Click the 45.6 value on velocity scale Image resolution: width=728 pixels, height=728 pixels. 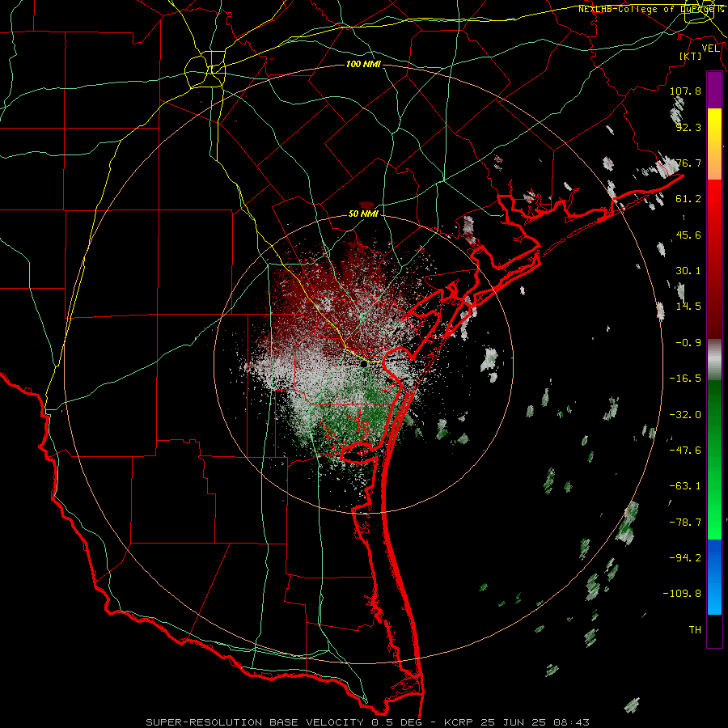pos(688,235)
